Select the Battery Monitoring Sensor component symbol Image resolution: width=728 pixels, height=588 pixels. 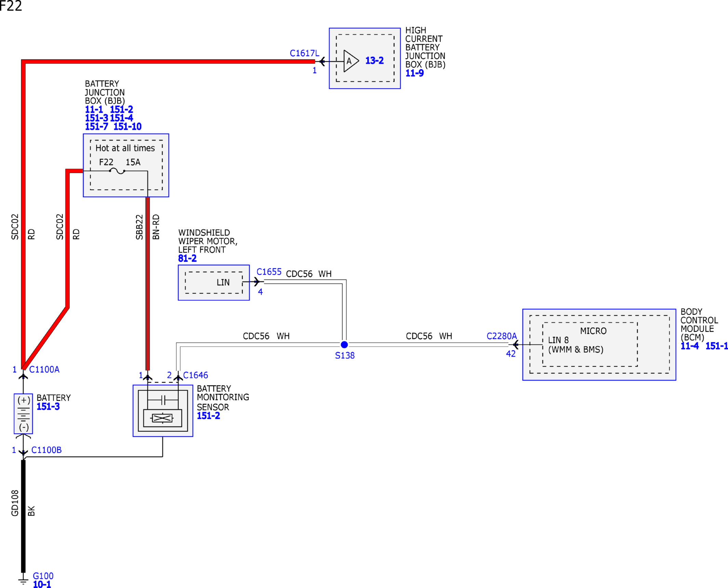pos(163,411)
